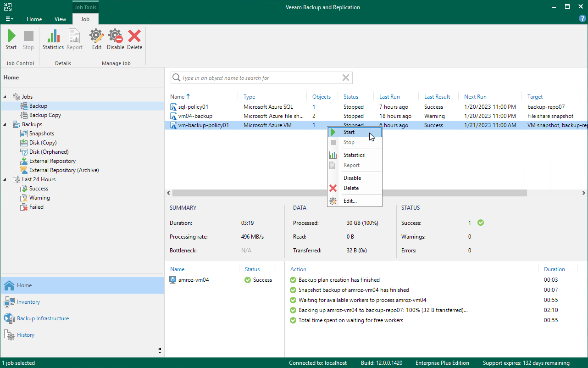Click the help question mark icon
The width and height of the screenshot is (588, 368).
582,19
